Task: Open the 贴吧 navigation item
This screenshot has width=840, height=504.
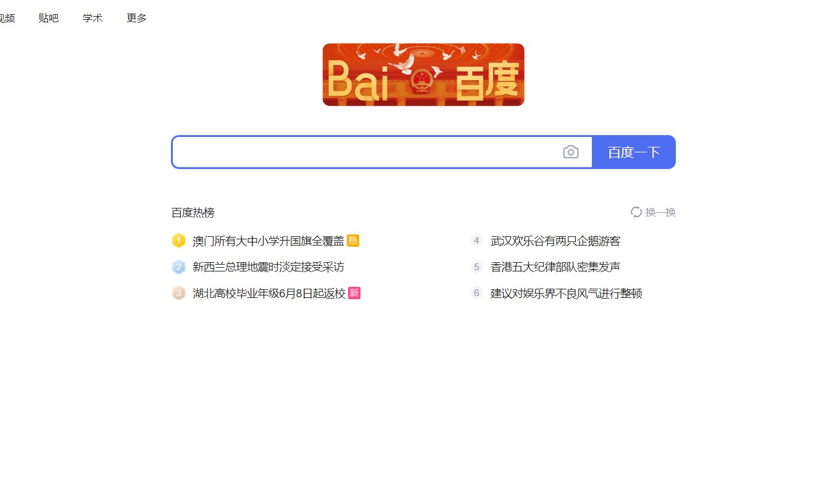Action: [x=49, y=18]
